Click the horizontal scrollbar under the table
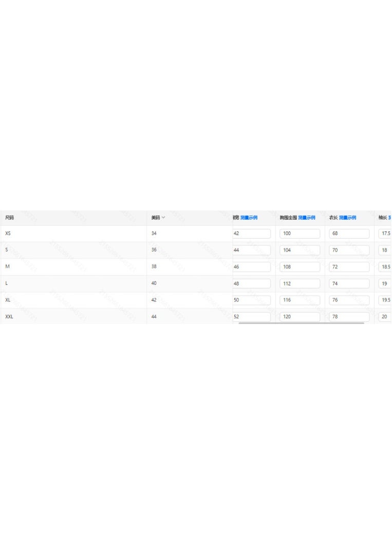Viewport: 392px width, 534px height. (302, 323)
